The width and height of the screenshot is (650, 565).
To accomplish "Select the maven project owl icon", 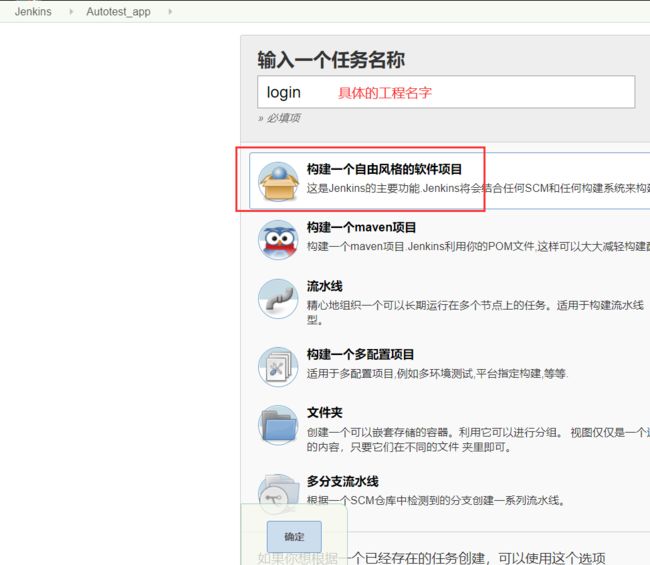I will coord(278,240).
